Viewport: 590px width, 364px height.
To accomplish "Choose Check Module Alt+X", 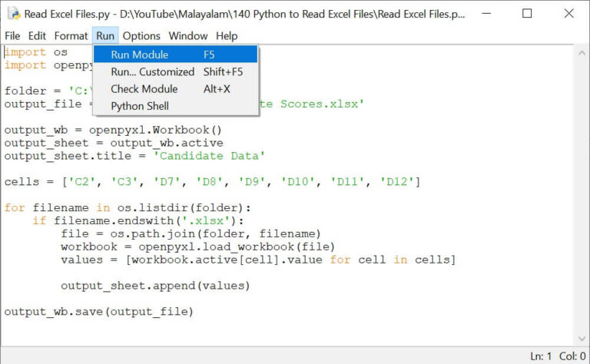I will [x=175, y=89].
